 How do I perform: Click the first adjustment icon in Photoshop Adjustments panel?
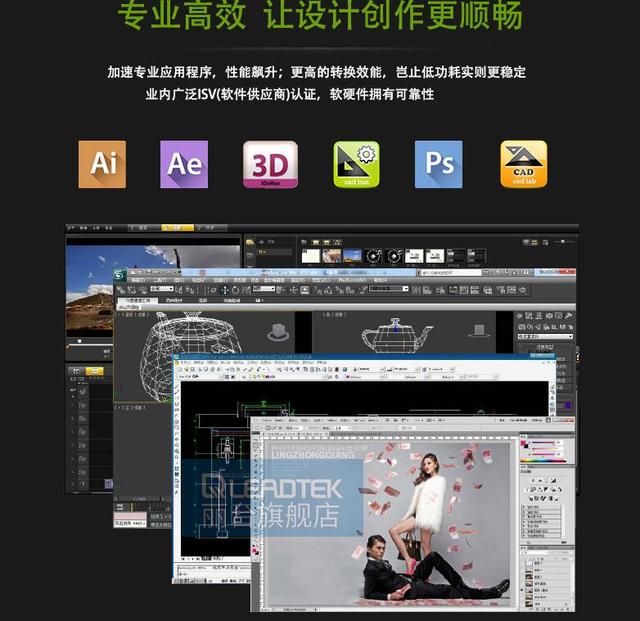(x=531, y=481)
